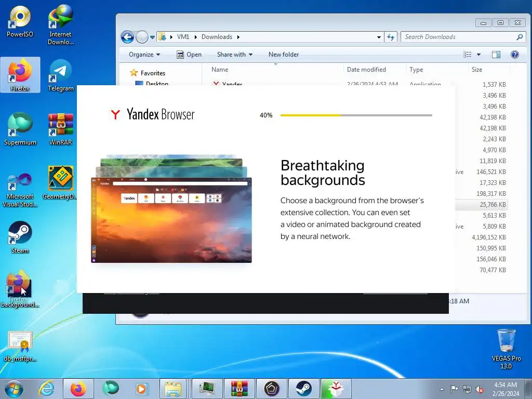Open Steam from the taskbar
Image resolution: width=532 pixels, height=399 pixels.
click(303, 389)
